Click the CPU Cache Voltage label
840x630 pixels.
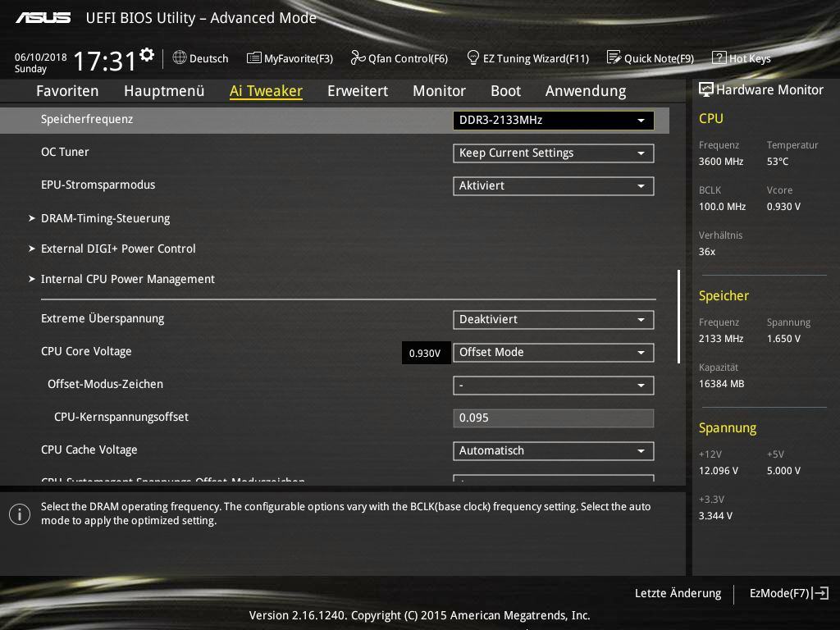point(89,450)
